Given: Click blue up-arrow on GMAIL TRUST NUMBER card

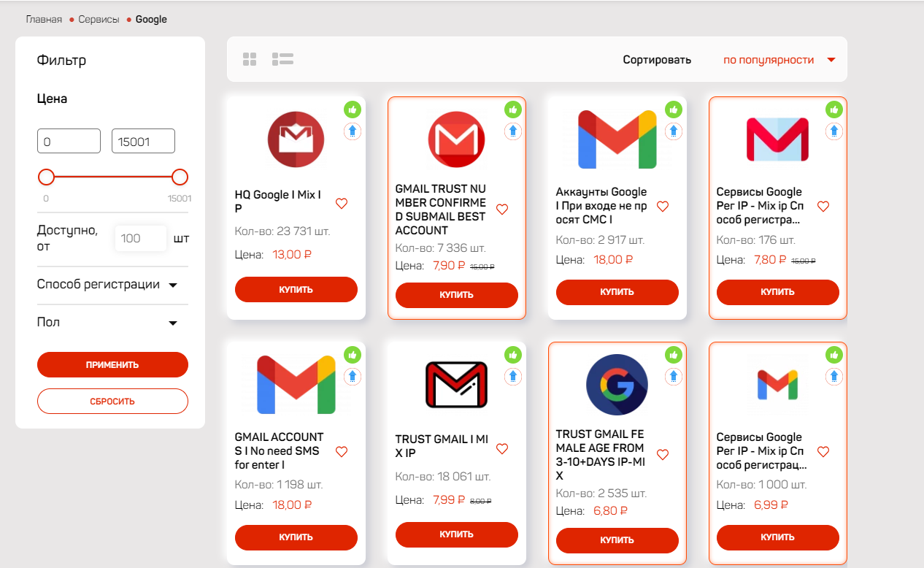Looking at the screenshot, I should click(513, 131).
